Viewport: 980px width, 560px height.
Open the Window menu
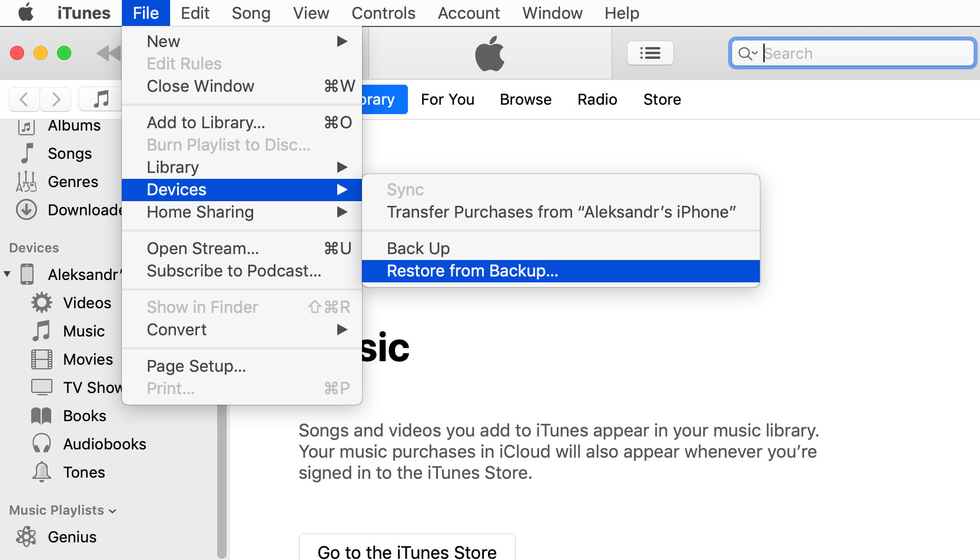point(552,13)
